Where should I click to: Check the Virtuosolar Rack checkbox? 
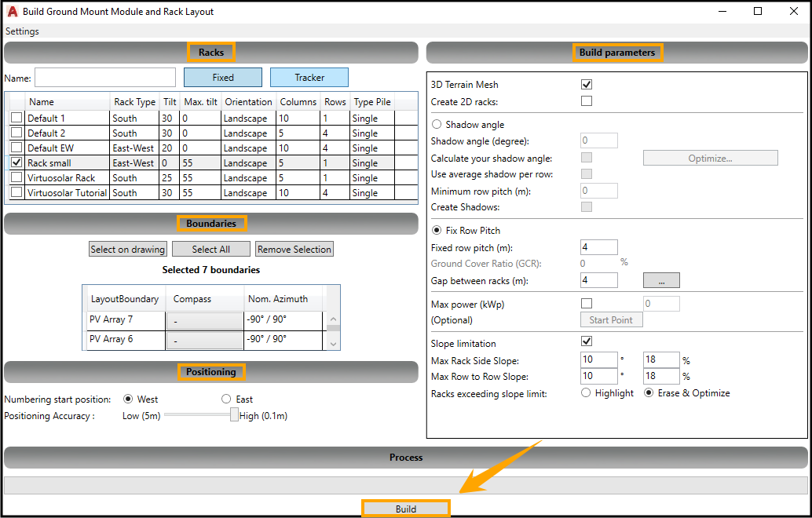[x=16, y=177]
